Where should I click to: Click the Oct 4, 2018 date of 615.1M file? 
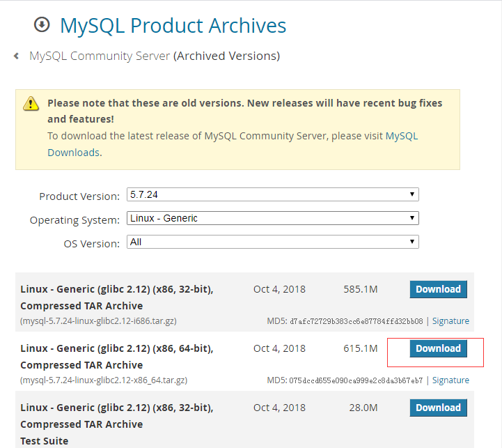(x=279, y=348)
